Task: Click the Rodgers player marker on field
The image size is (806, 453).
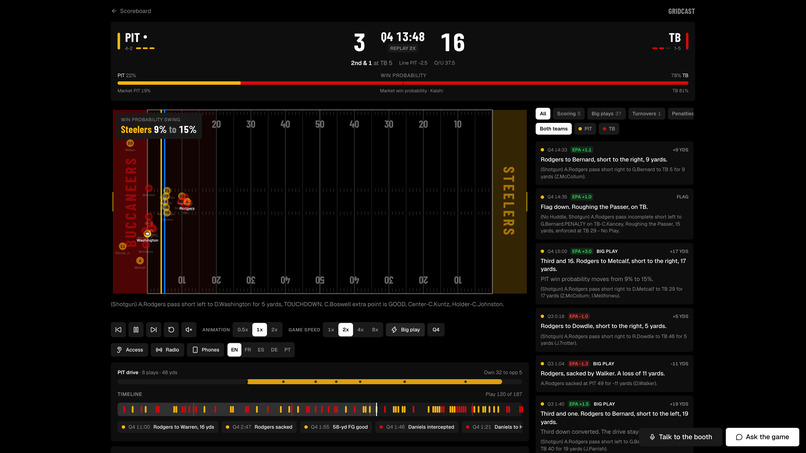Action: point(187,202)
